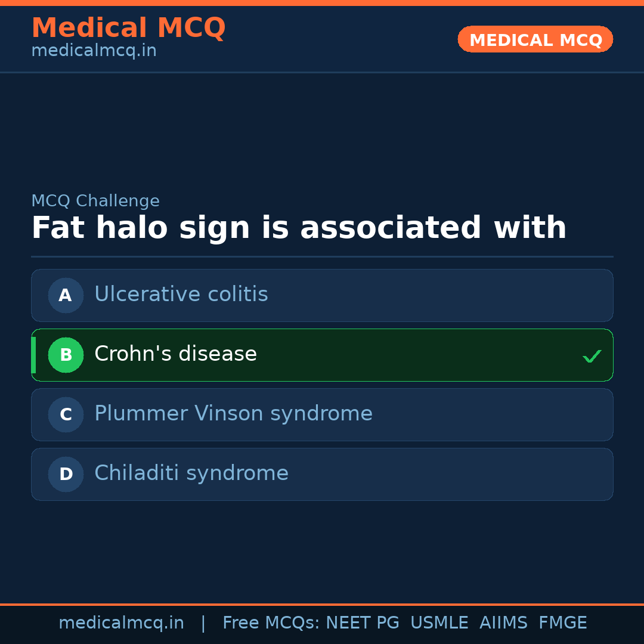This screenshot has height=644, width=644.
Task: Click the letter C option circle
Action: (66, 414)
